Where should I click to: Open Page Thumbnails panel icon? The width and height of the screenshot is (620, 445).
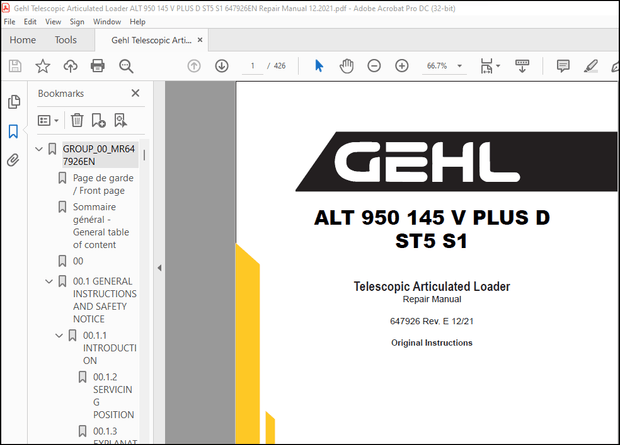[x=14, y=102]
